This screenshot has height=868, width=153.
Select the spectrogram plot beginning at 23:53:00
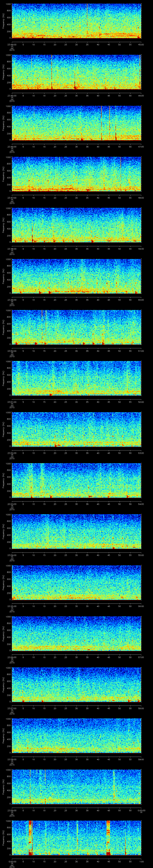[x=76, y=481]
